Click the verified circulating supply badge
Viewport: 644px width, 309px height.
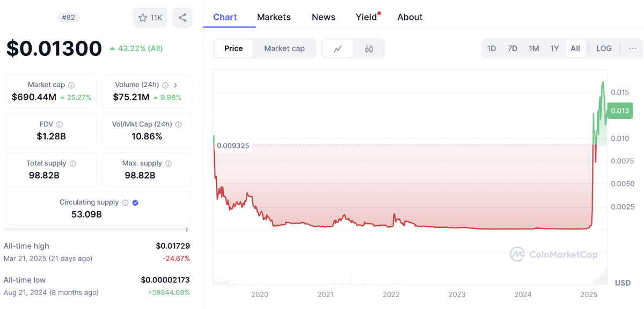[x=135, y=203]
